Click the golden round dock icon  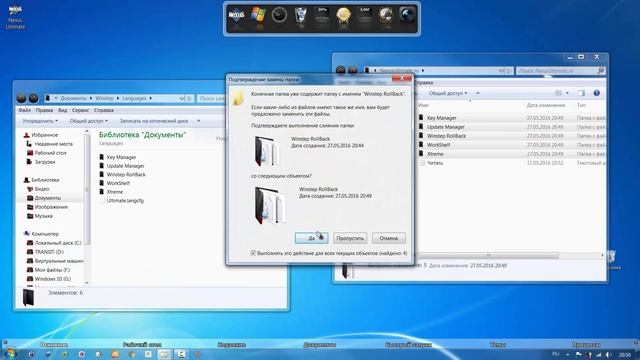(343, 16)
